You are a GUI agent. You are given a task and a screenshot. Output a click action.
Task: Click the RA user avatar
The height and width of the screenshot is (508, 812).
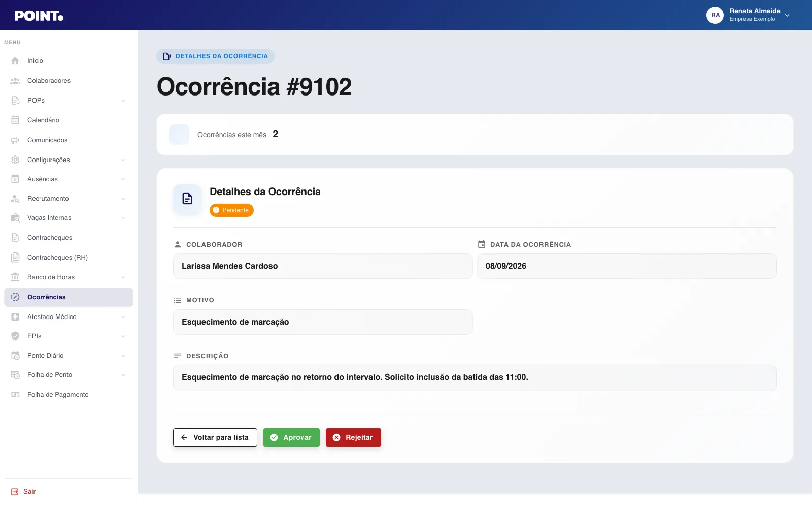coord(715,15)
